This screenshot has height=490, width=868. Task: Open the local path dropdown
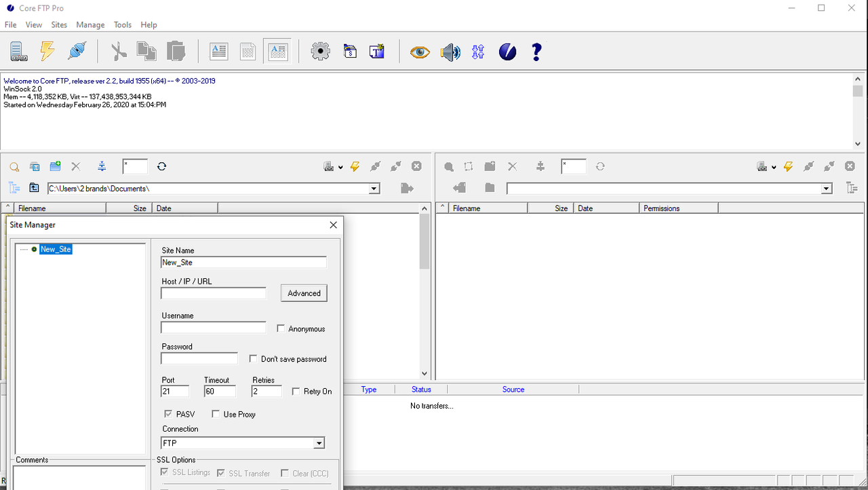pyautogui.click(x=374, y=189)
